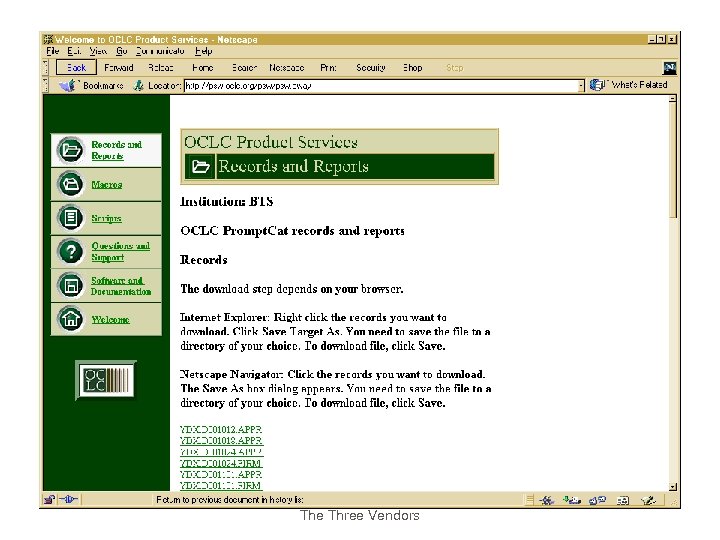
Task: Click the second .APPR file link in the list
Action: tap(221, 440)
